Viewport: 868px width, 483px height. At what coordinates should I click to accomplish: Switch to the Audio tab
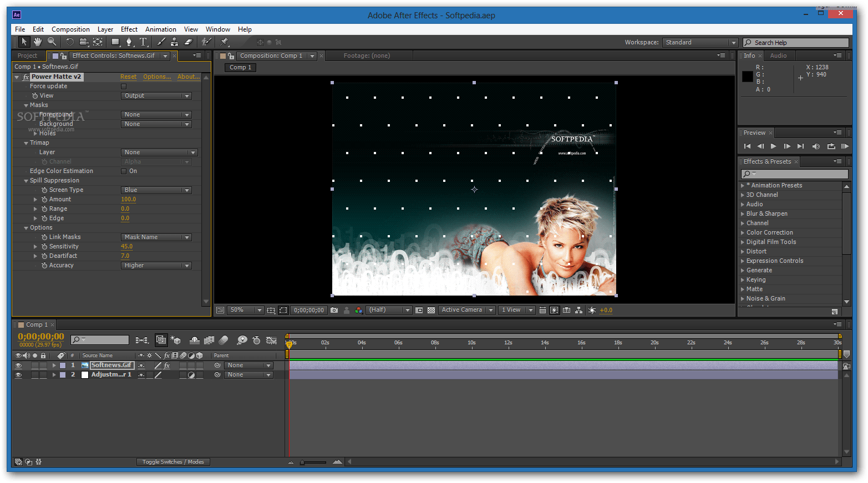[779, 55]
